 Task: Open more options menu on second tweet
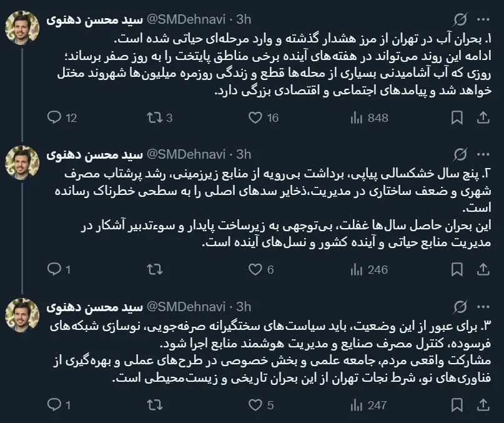click(483, 155)
